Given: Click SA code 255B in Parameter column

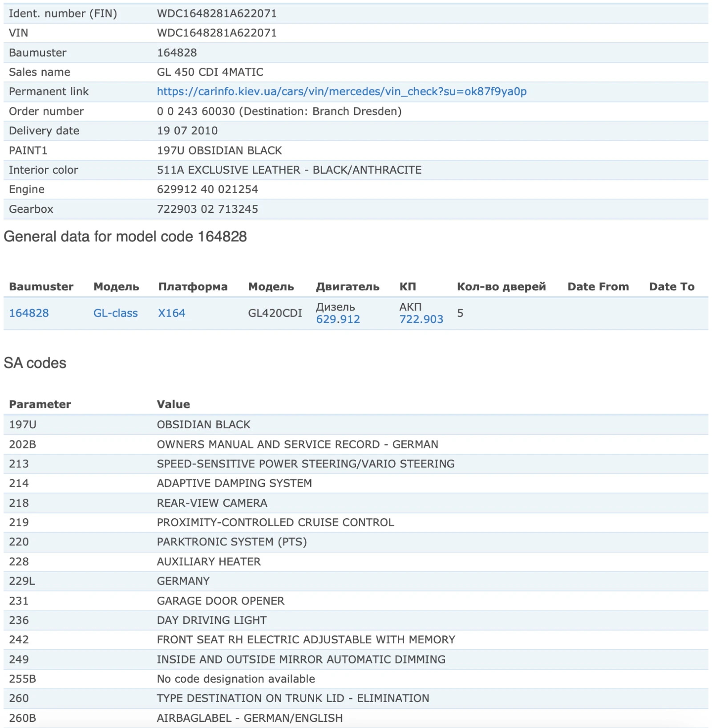Looking at the screenshot, I should (22, 679).
